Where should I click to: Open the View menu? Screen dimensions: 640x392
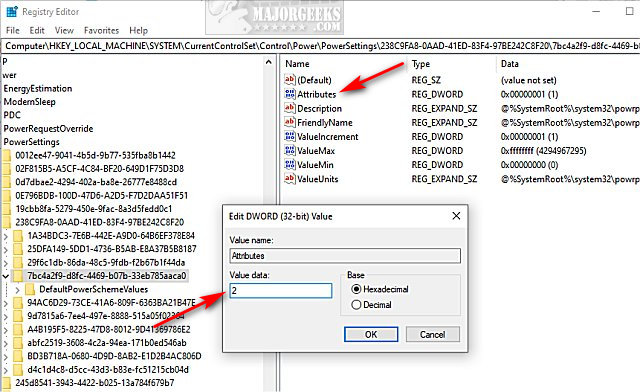click(64, 30)
